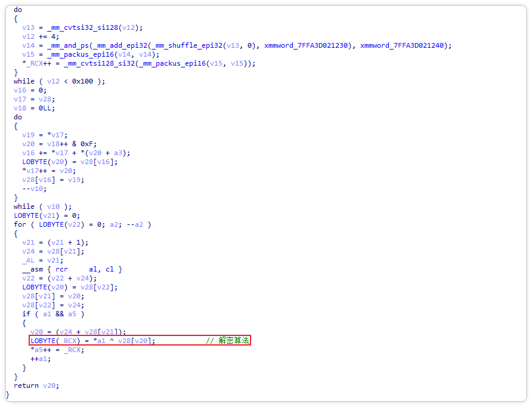Click the '++a1;' increment statement
532x407 pixels.
point(41,359)
